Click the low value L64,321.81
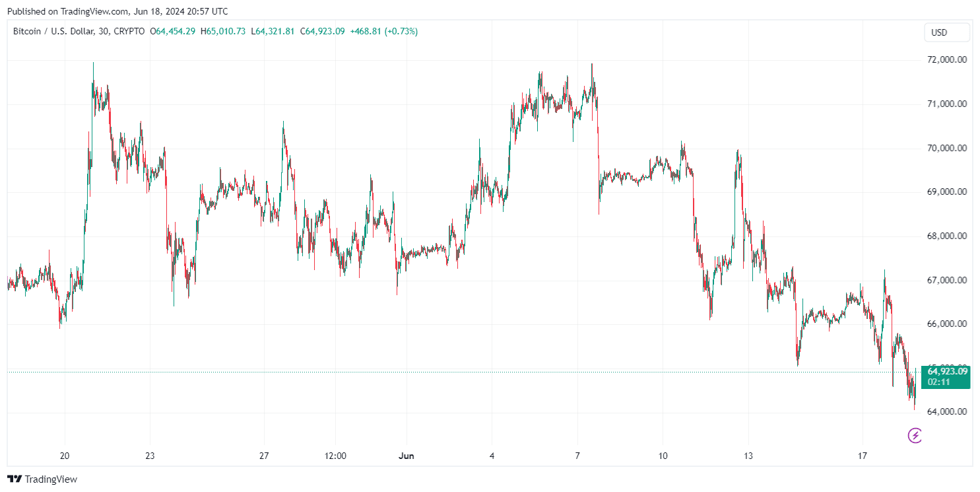 [273, 31]
